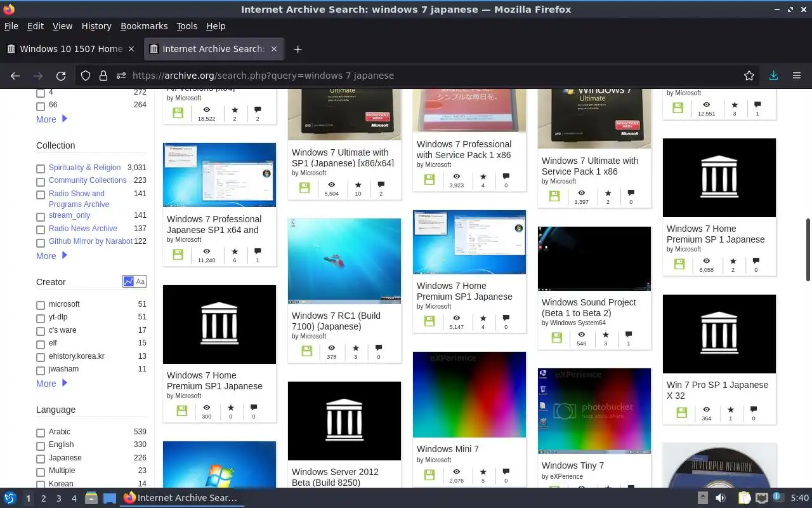This screenshot has height=508, width=812.
Task: Click the software icon under Win 7 Pro SP 1 Japanese X 32
Action: (682, 412)
